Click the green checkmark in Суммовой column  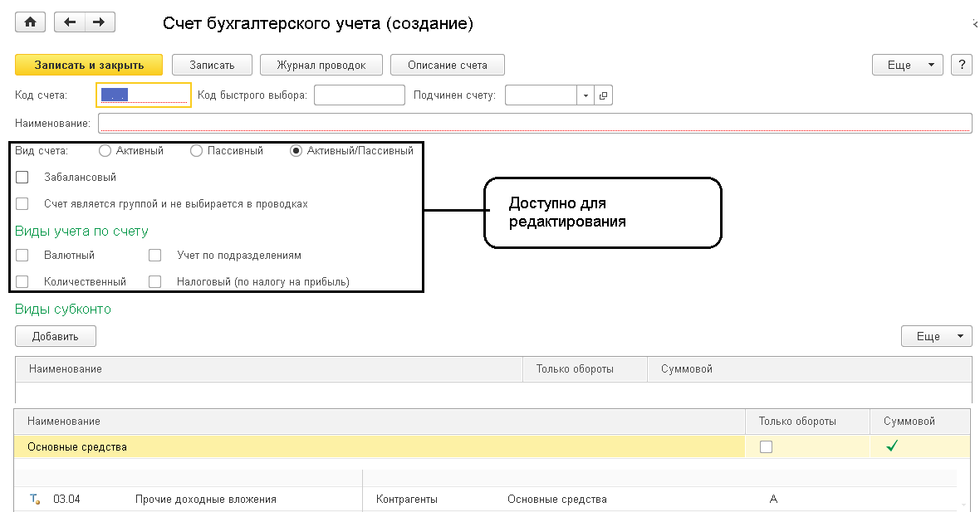tap(892, 446)
